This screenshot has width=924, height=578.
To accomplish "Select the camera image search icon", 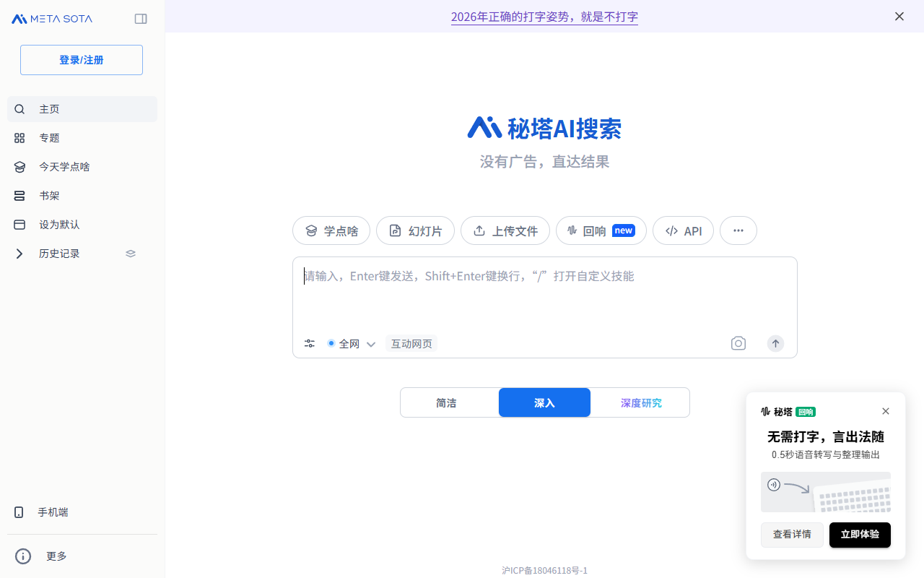I will click(x=738, y=343).
